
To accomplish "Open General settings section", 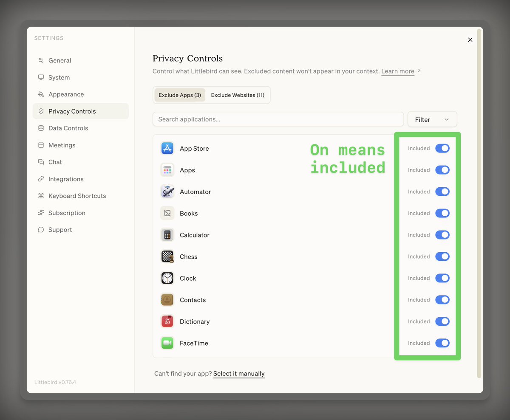I will pyautogui.click(x=81, y=60).
